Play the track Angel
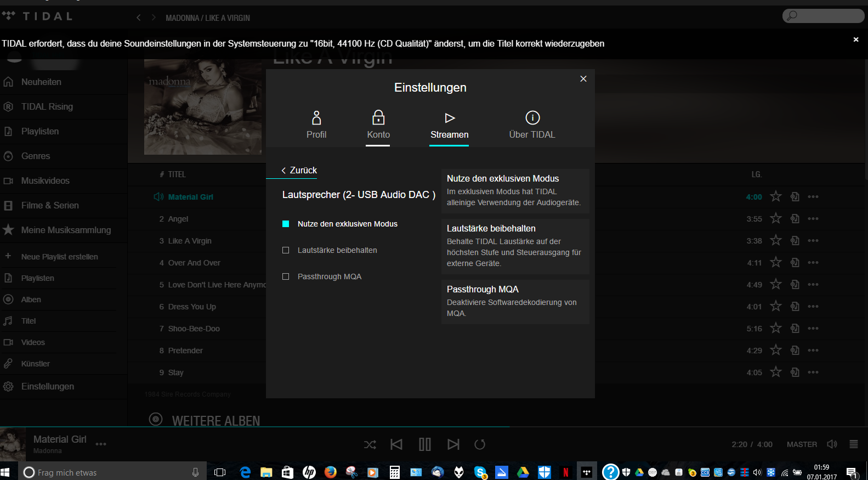 click(x=178, y=219)
